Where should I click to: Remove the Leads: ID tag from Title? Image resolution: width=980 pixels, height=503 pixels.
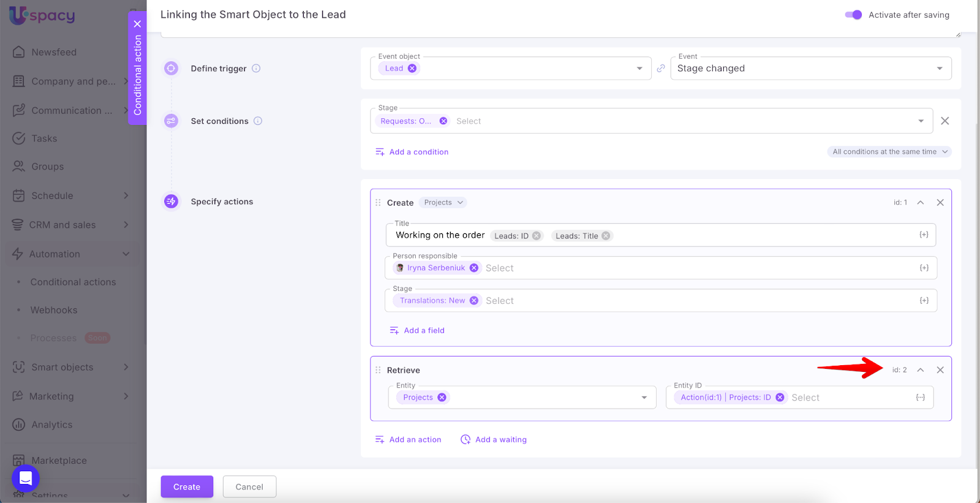point(537,236)
